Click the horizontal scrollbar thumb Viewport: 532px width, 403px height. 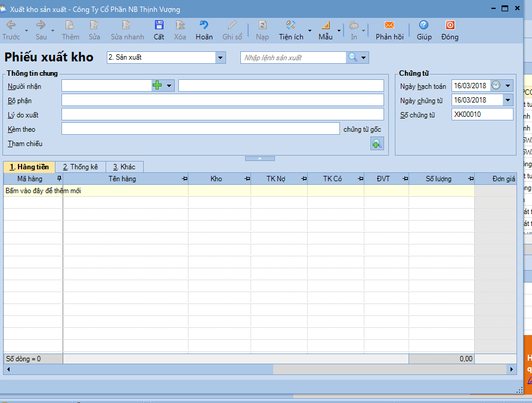[143, 369]
